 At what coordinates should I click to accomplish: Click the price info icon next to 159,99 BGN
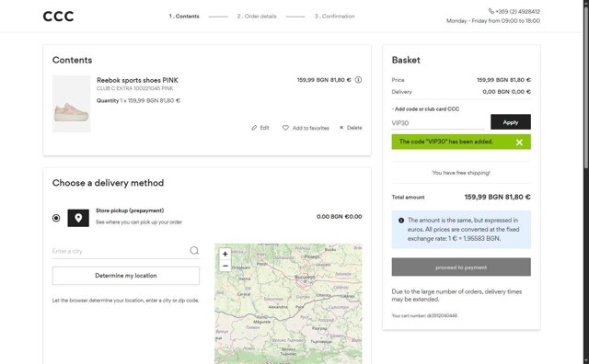(358, 80)
